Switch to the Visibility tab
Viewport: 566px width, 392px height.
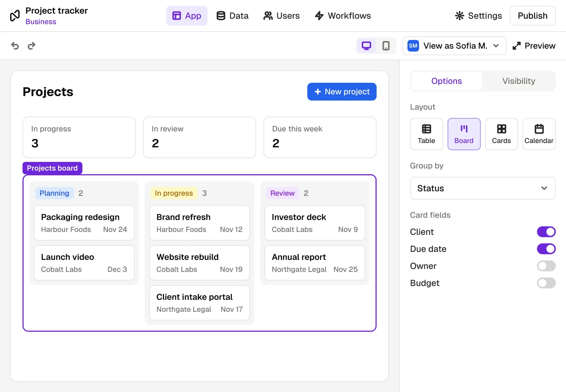pos(518,81)
